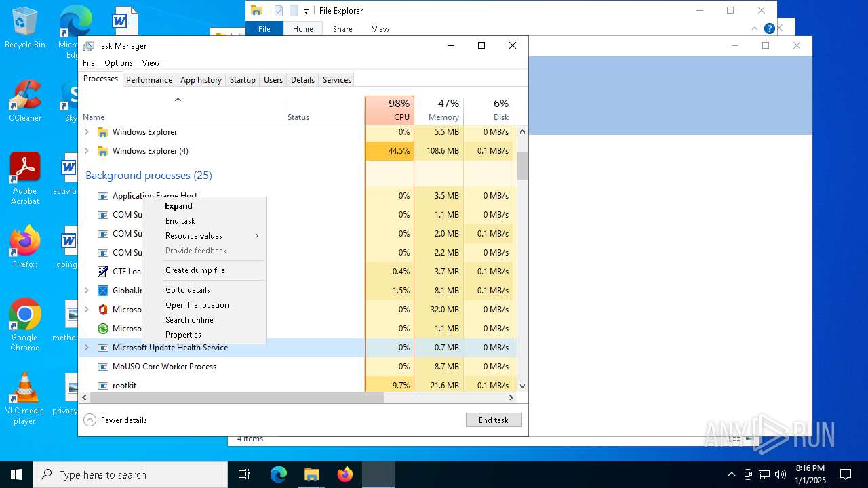Click the volume icon in system tray

(781, 474)
